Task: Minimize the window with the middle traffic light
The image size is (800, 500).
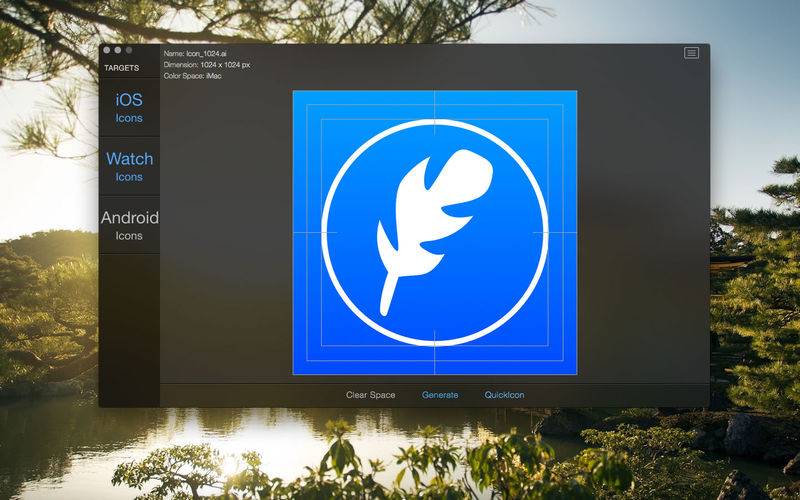Action: point(118,50)
